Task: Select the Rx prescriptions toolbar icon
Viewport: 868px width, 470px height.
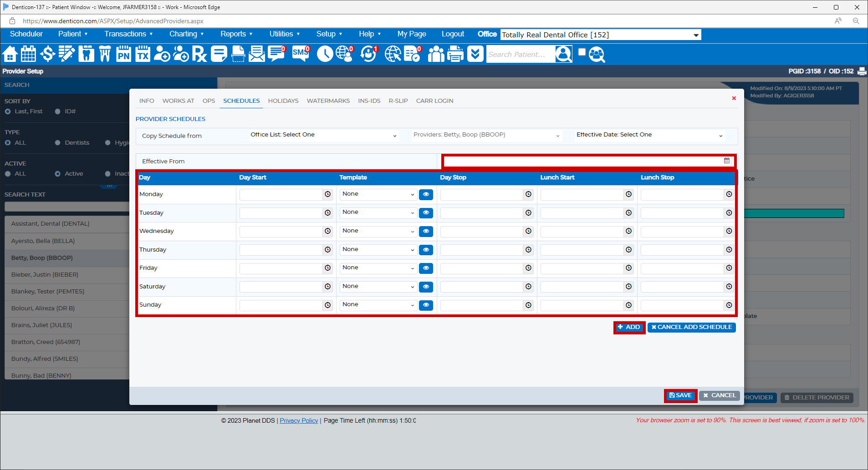Action: click(x=199, y=54)
